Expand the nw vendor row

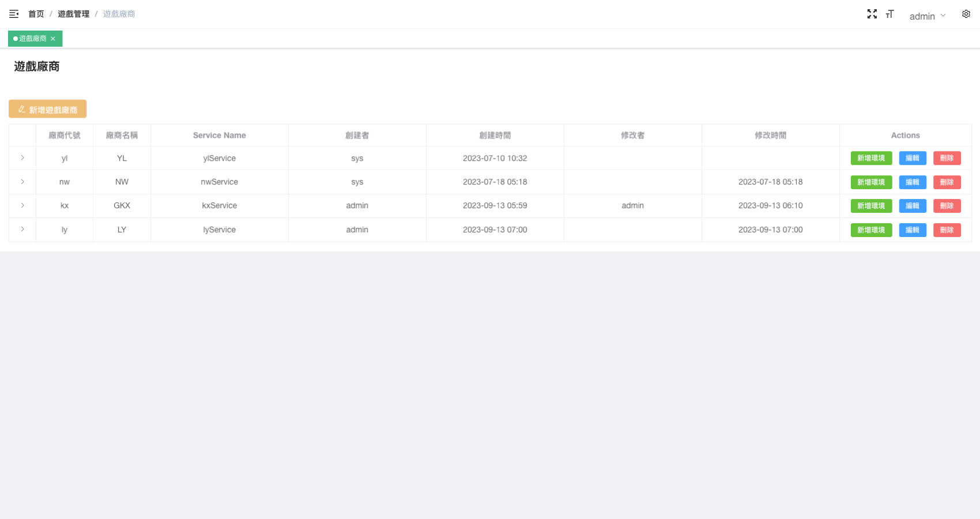click(x=22, y=182)
